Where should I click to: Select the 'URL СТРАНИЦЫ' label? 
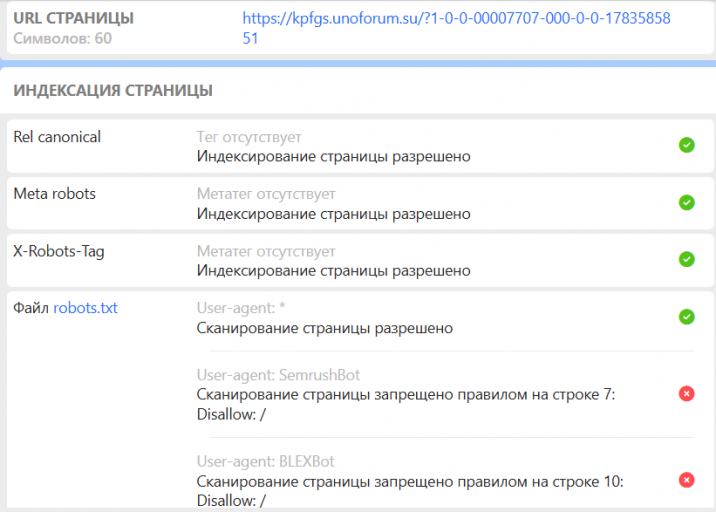[74, 18]
